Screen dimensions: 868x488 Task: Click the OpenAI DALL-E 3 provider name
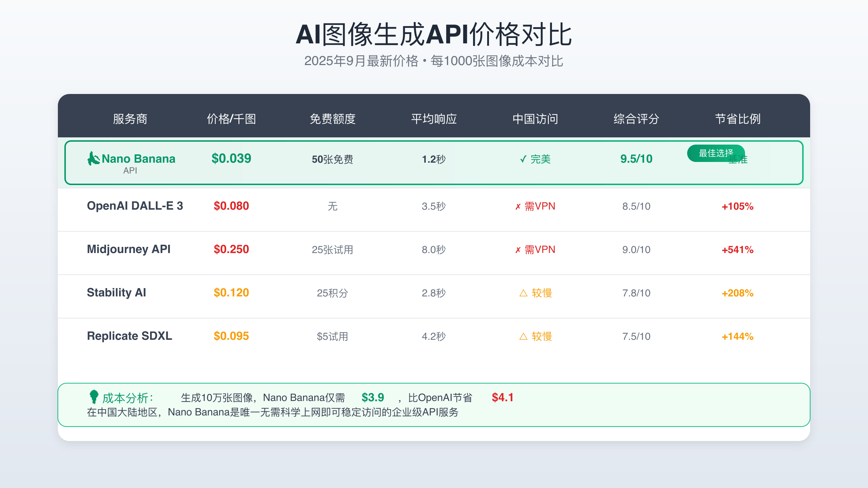(x=135, y=206)
